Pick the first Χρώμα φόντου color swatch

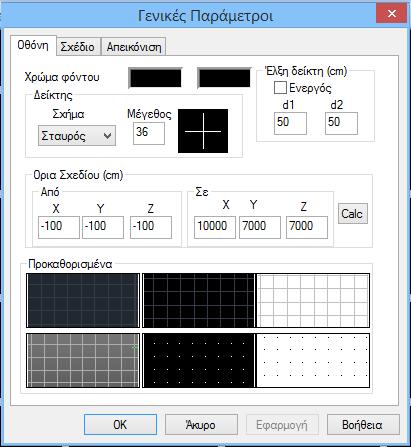(155, 78)
